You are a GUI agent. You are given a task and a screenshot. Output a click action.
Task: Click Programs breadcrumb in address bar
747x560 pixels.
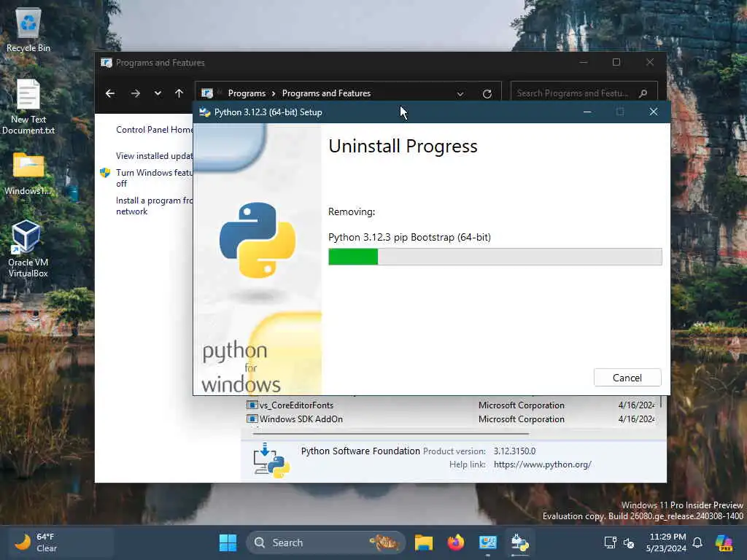[x=247, y=93]
